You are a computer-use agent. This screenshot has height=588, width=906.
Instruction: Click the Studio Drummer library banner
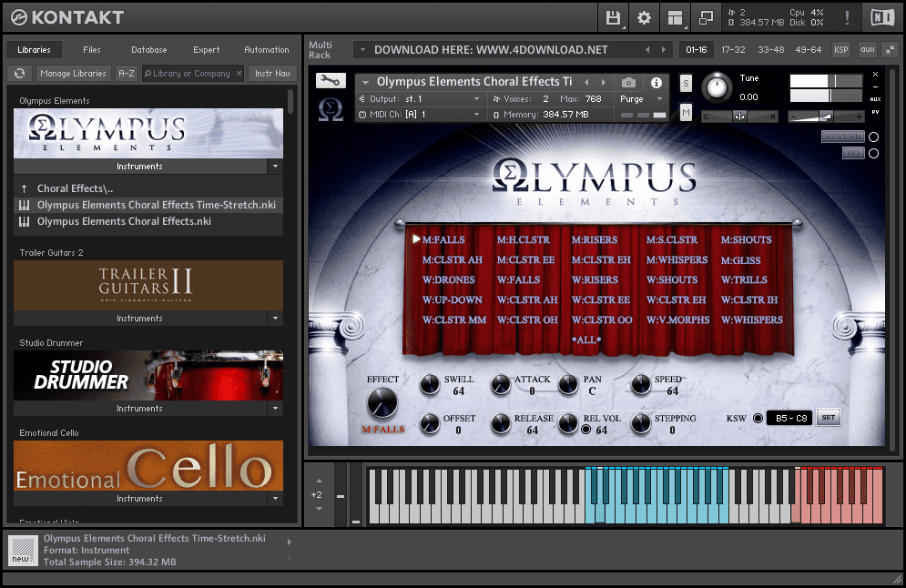click(x=148, y=375)
